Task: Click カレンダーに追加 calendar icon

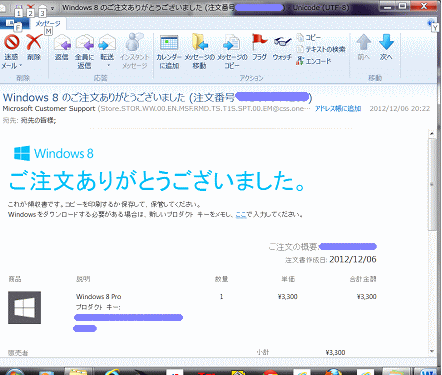Action: (x=169, y=43)
